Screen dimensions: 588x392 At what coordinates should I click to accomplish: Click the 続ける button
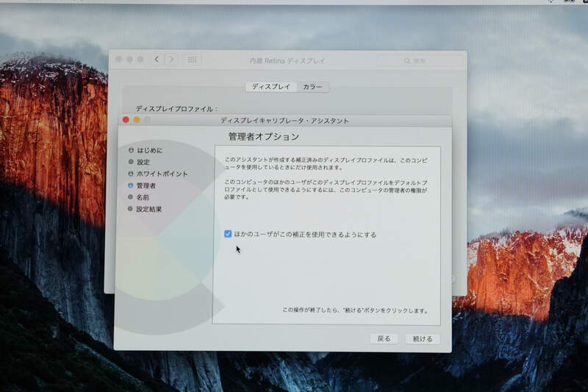pyautogui.click(x=423, y=339)
